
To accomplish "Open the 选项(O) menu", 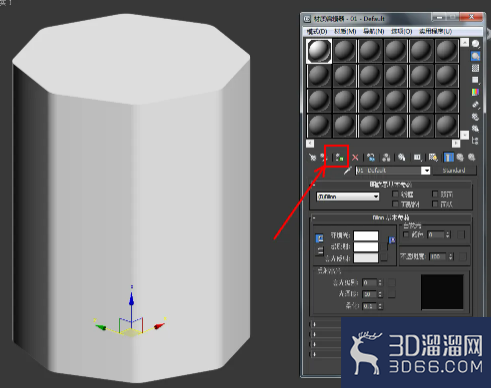I will 402,31.
